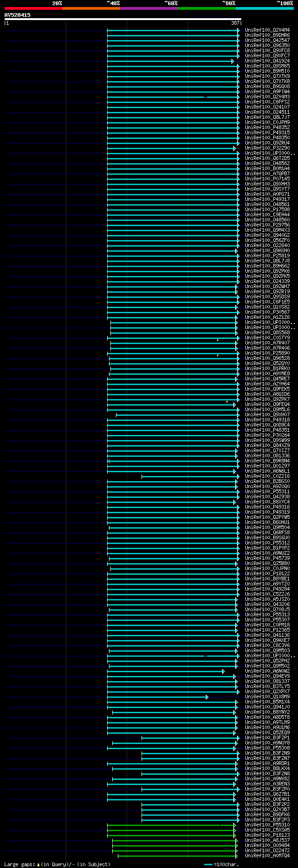Open hit UniRef100_Q9SM65
This screenshot has width=298, height=868.
click(x=267, y=66)
